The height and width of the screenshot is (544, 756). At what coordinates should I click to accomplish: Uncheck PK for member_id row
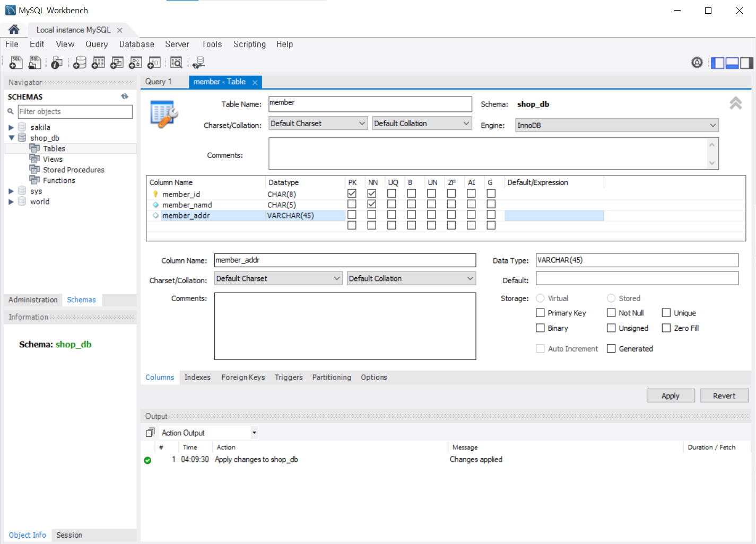(x=352, y=194)
